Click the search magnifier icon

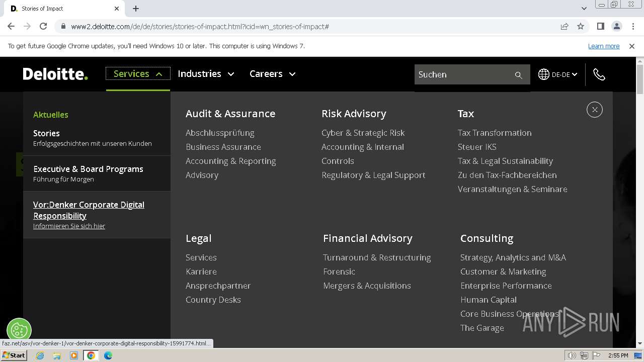518,75
